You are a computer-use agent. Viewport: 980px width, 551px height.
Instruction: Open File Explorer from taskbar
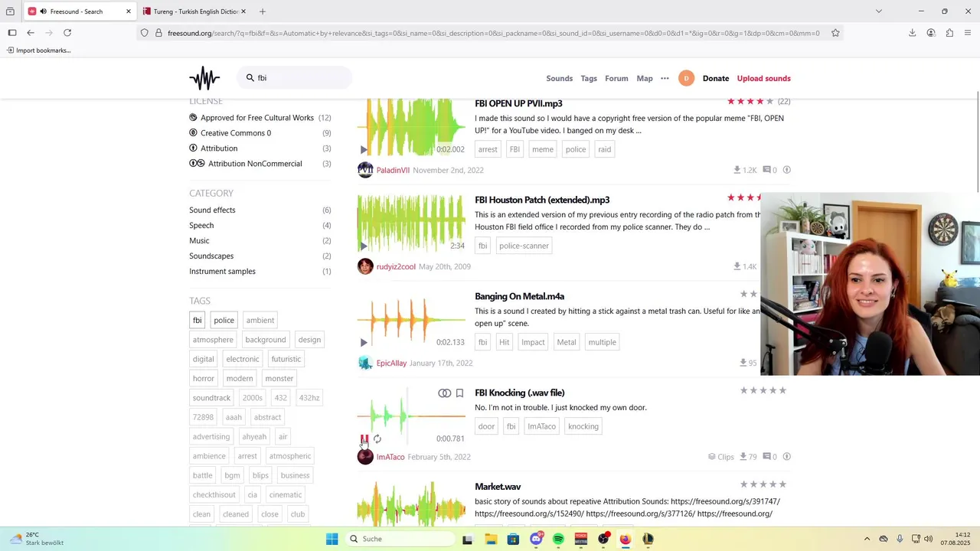(x=491, y=539)
